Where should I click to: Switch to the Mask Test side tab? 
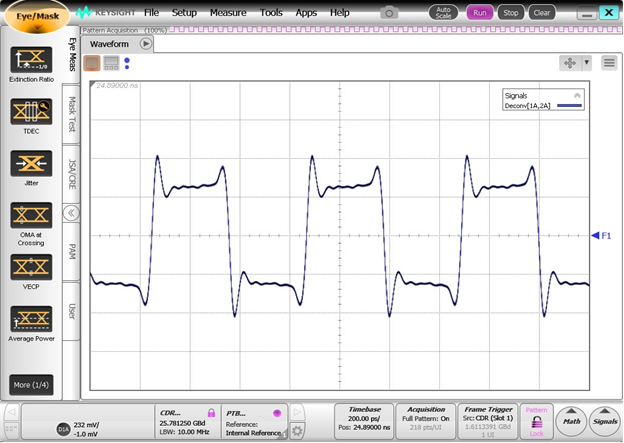(72, 114)
